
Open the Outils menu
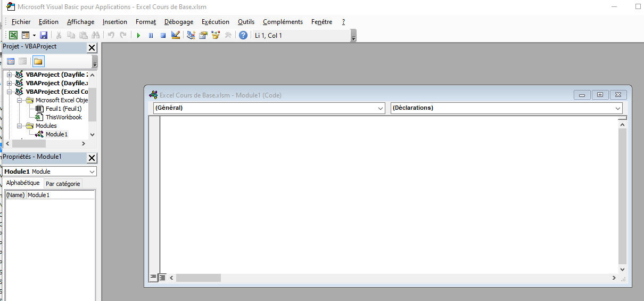(x=246, y=22)
